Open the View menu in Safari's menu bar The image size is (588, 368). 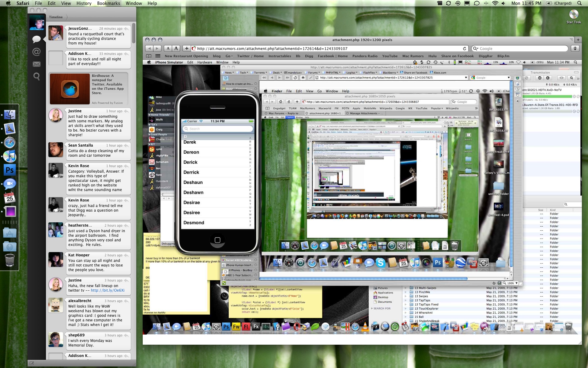pyautogui.click(x=66, y=3)
